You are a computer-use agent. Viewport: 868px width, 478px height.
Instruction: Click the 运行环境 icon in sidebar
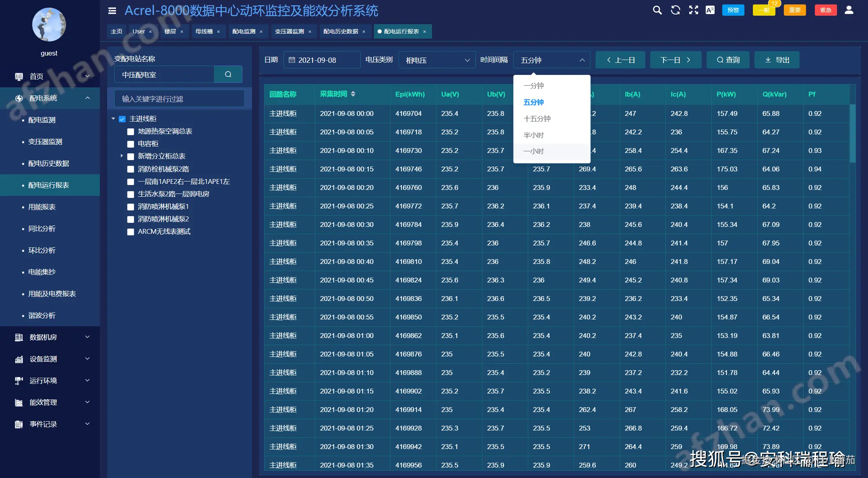coord(19,381)
